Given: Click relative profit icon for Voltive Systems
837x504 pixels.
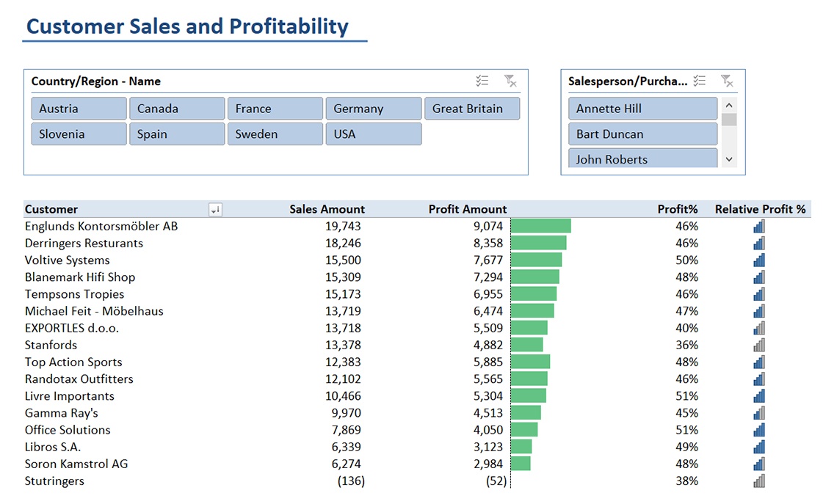Looking at the screenshot, I should tap(759, 260).
